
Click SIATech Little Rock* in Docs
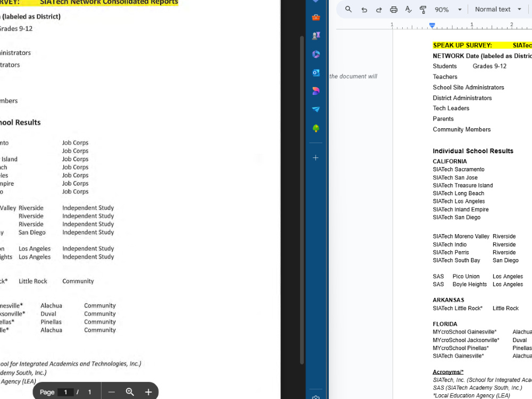[458, 308]
